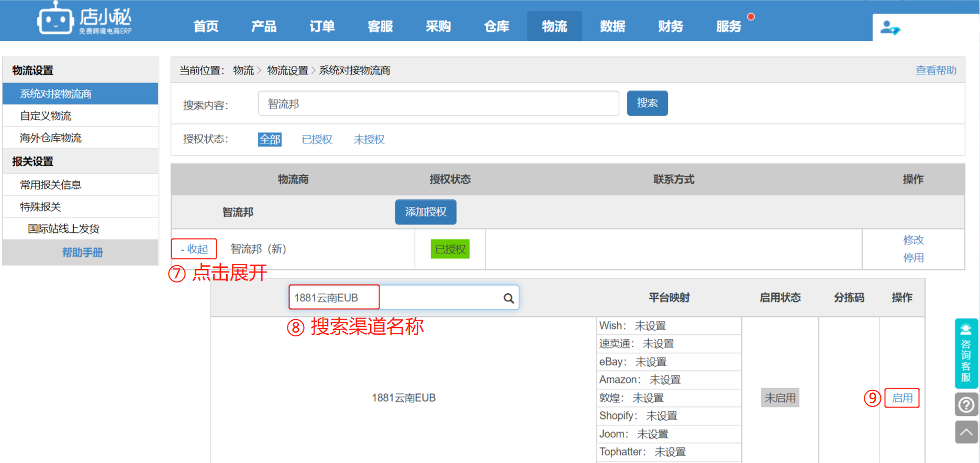This screenshot has height=463, width=980.
Task: Focus the 搜索内容 input field
Action: pyautogui.click(x=439, y=104)
